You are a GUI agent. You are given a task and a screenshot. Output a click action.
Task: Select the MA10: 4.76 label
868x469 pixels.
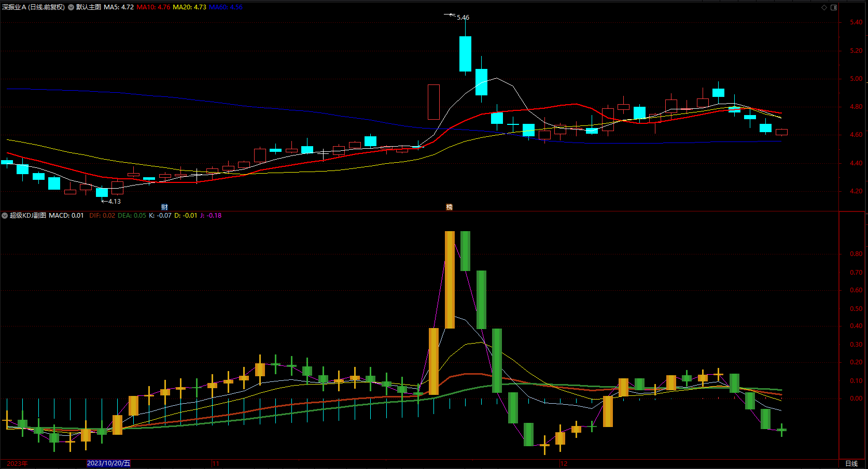(x=153, y=7)
